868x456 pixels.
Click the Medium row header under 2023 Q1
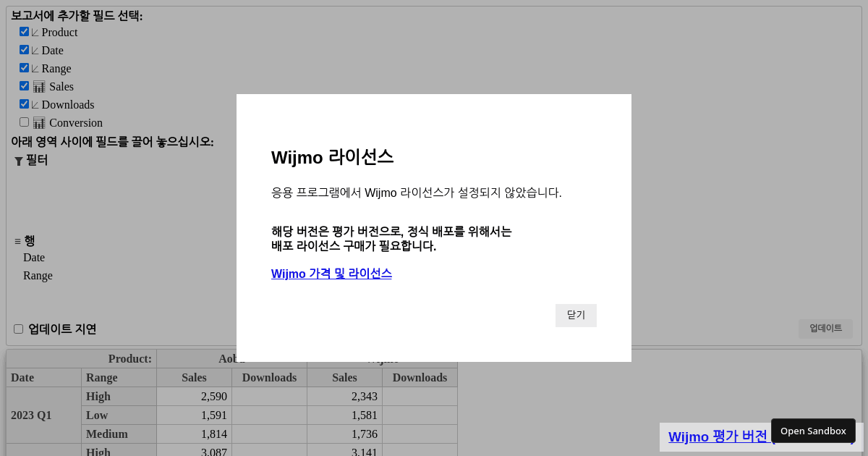click(119, 434)
